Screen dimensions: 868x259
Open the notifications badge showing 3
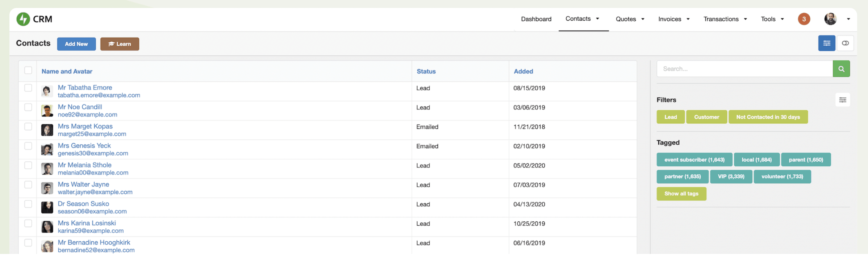[804, 19]
